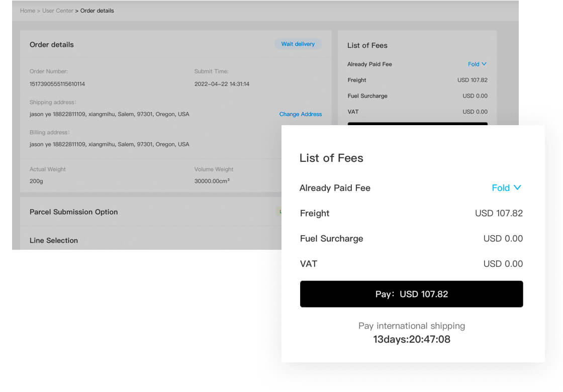Collapse fees with Fold in enlarged card
The image size is (563, 392).
500,188
